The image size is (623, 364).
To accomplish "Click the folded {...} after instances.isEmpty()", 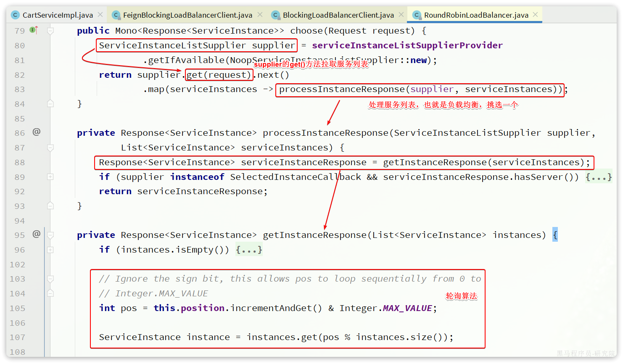I will point(249,250).
